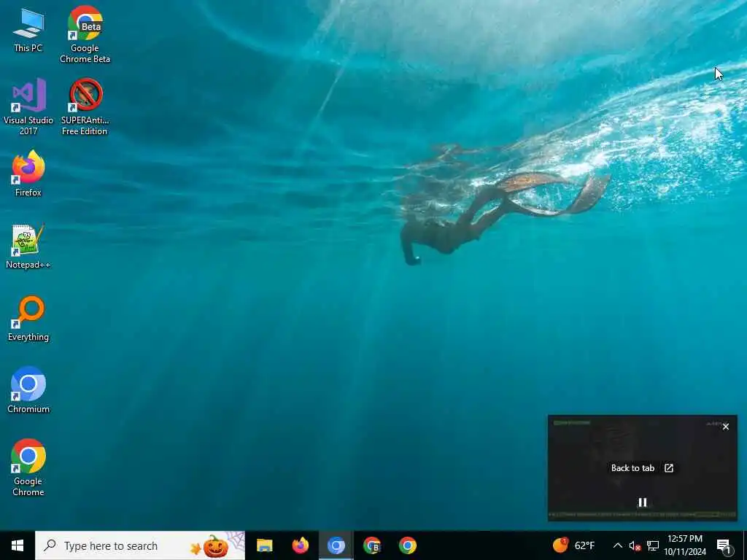Click Back to tab in the picture-in-picture window
The width and height of the screenshot is (747, 560).
click(x=642, y=468)
